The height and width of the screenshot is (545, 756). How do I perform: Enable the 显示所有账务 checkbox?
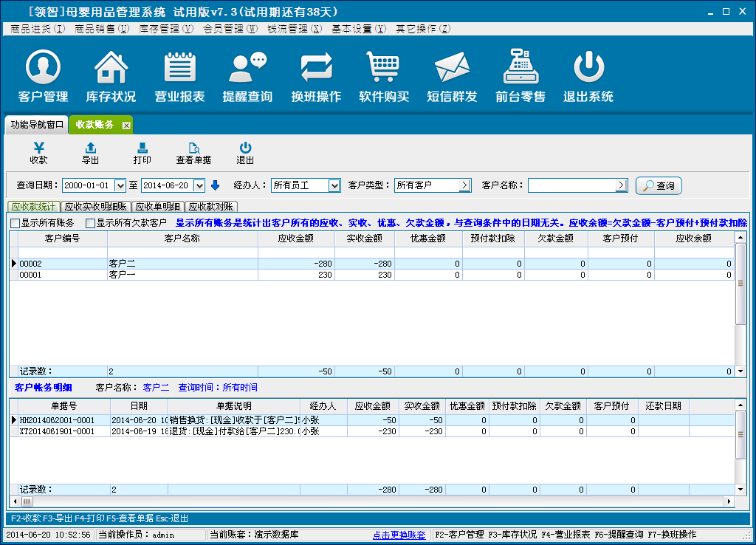tap(16, 223)
